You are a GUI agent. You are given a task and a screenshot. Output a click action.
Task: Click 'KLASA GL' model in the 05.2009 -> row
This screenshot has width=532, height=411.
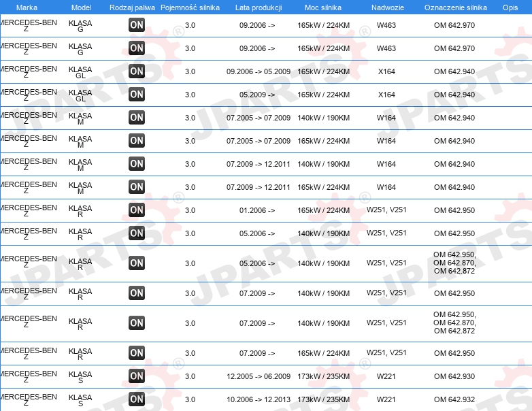click(x=80, y=95)
